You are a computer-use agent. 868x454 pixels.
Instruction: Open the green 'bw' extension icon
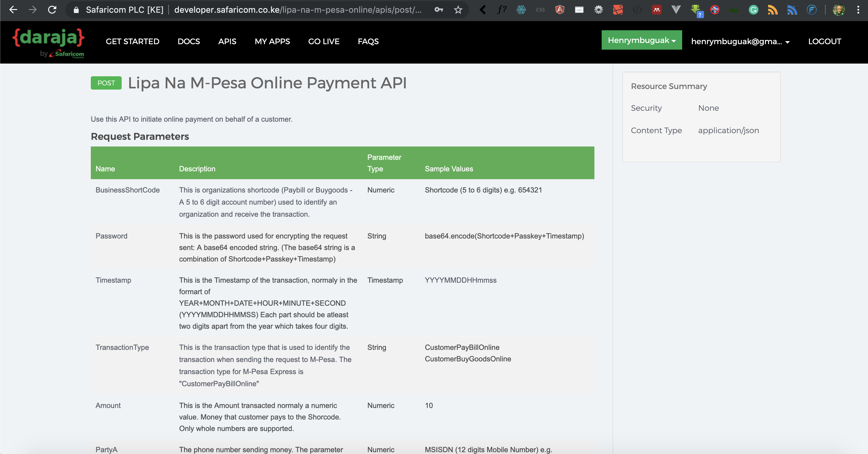734,11
